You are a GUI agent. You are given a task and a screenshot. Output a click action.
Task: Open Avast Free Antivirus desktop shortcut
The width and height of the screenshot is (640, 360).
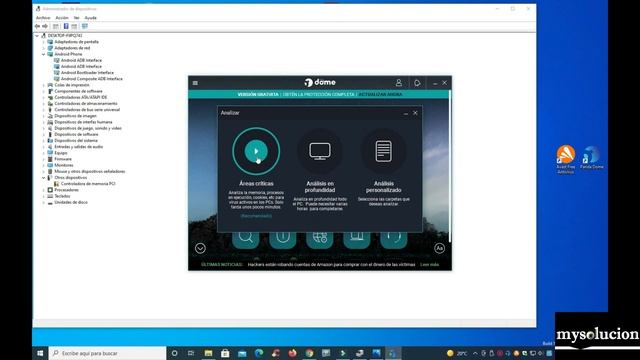tap(566, 160)
